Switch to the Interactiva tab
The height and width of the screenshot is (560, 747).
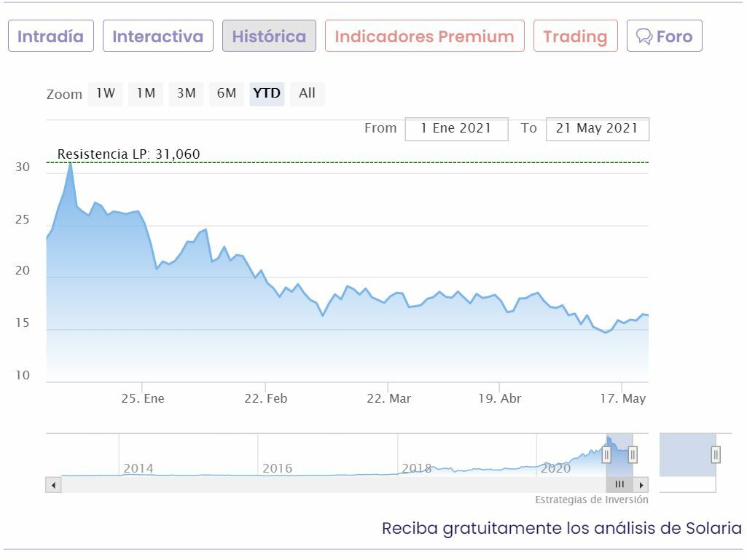pyautogui.click(x=158, y=36)
